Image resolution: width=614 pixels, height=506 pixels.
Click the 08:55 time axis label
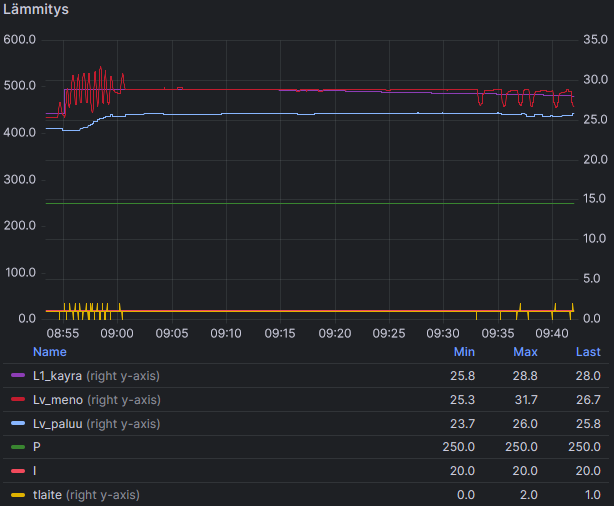[x=63, y=333]
